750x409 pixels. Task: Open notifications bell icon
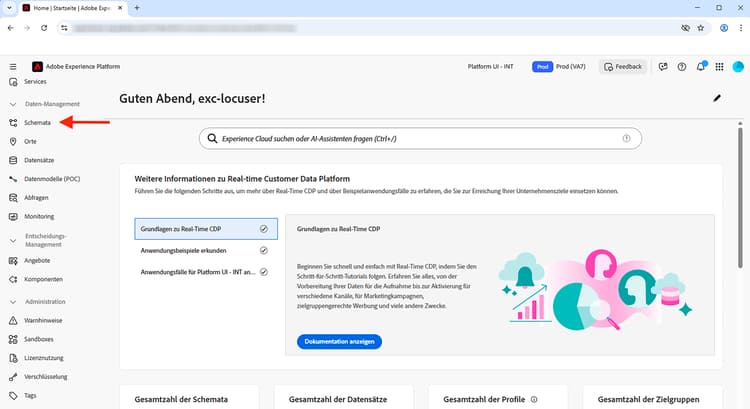(x=701, y=66)
